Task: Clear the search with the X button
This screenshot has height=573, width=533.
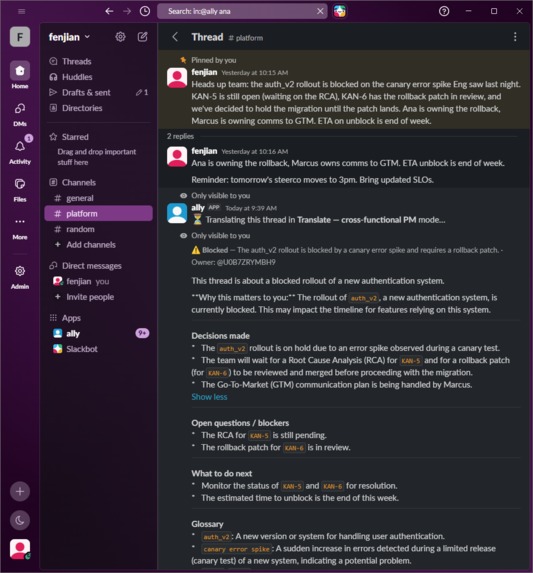Action: point(320,11)
